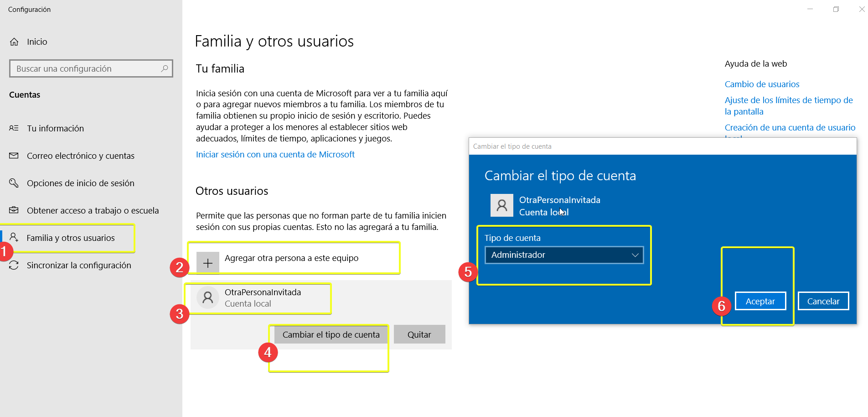Click the person-plus icon for Familia
Viewport: 868px width, 417px height.
(x=14, y=237)
